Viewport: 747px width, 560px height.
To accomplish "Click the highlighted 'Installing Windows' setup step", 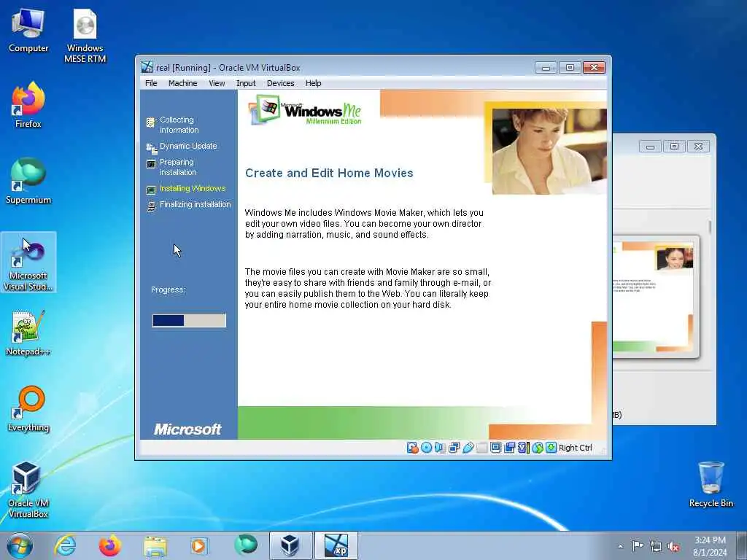I will click(193, 189).
